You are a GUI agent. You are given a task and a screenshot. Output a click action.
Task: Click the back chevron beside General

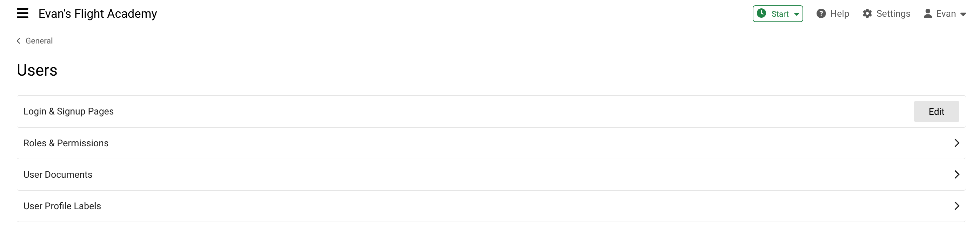19,41
